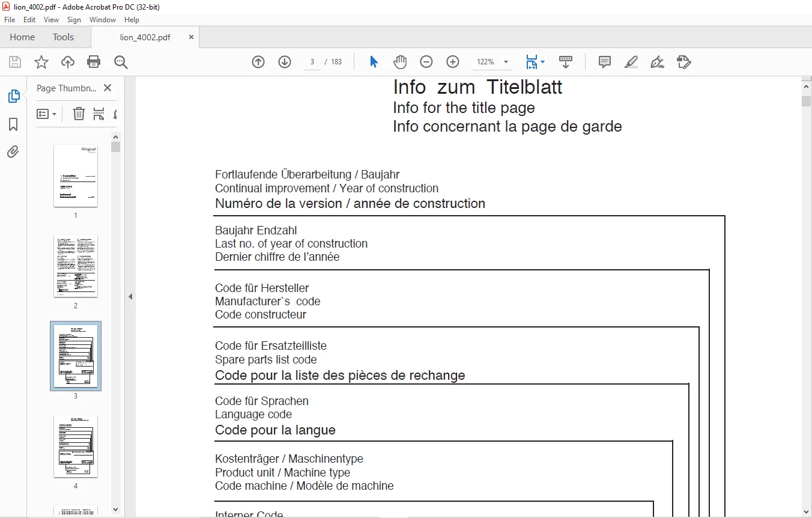Open the View menu
The image size is (812, 518).
(52, 20)
